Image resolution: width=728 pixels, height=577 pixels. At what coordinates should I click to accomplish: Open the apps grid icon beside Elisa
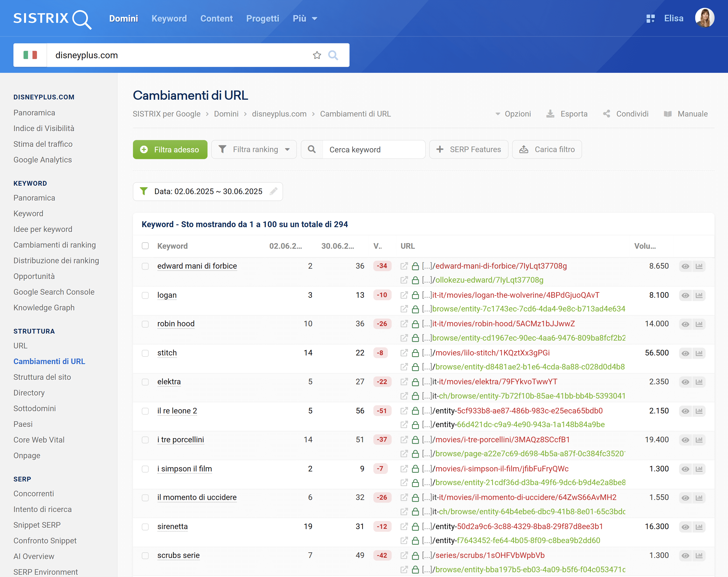[x=650, y=18]
